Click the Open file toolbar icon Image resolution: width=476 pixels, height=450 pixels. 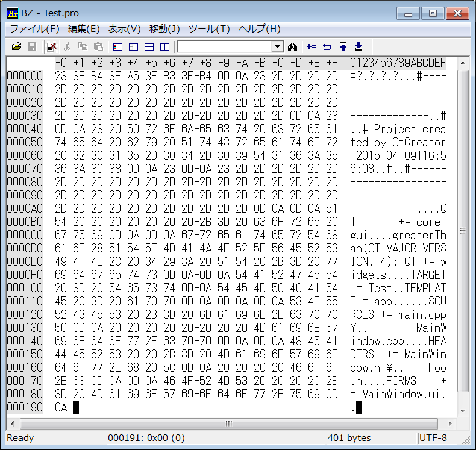coord(17,46)
